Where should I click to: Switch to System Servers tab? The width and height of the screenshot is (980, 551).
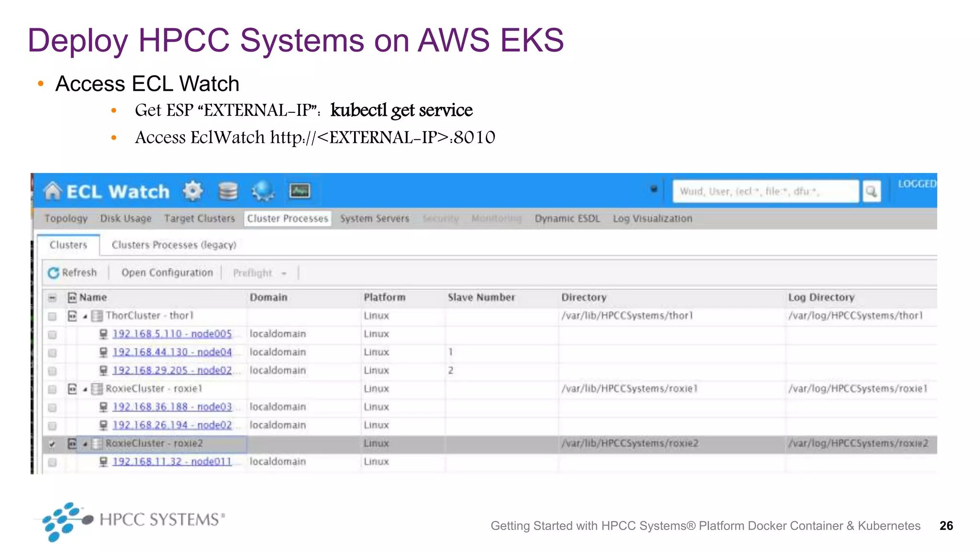click(x=375, y=219)
